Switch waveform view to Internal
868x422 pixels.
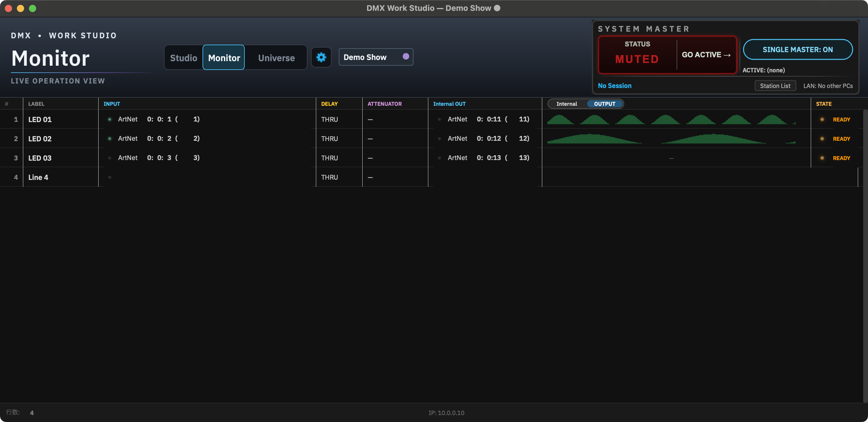pyautogui.click(x=566, y=104)
